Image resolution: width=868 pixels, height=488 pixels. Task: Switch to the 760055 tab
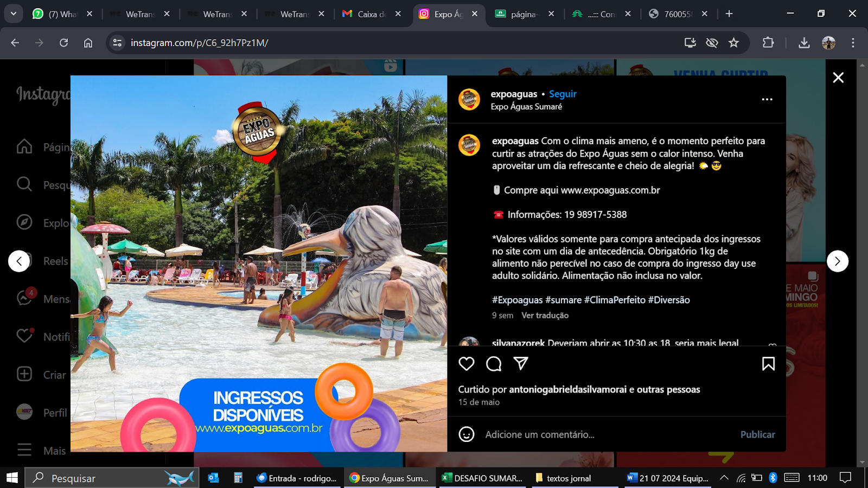tap(678, 14)
